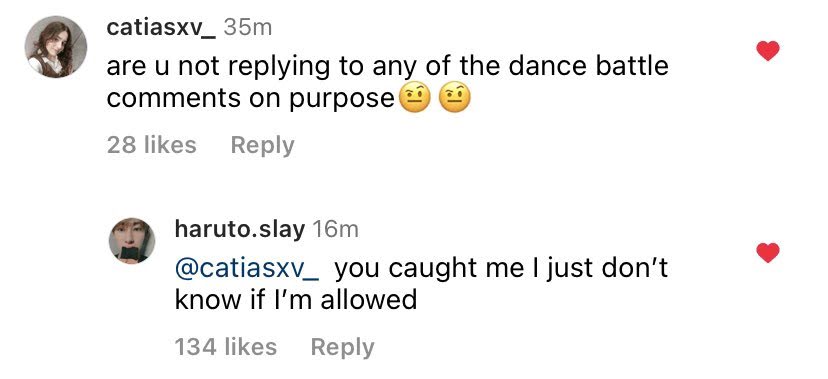Tap the red heart on haruto.slay's reply
This screenshot has width=828, height=379.
768,252
